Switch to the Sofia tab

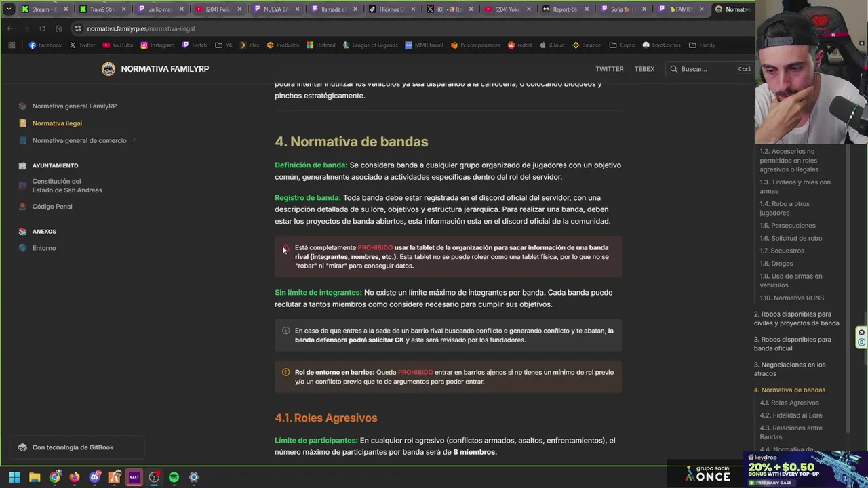tap(623, 9)
